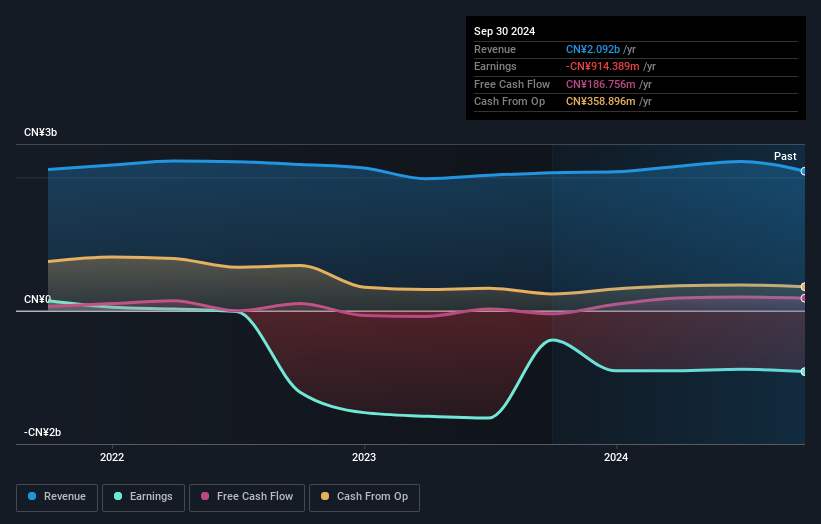Toggle the Revenue legend button
This screenshot has width=821, height=524.
57,497
